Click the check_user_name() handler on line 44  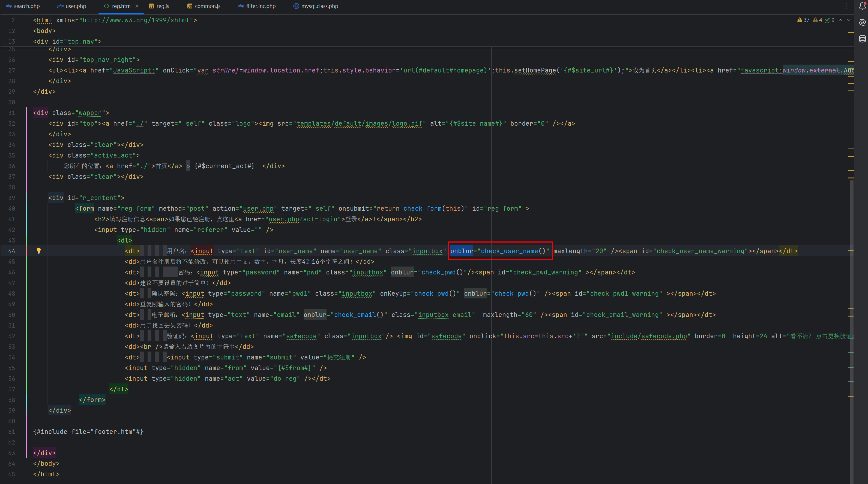pos(513,251)
